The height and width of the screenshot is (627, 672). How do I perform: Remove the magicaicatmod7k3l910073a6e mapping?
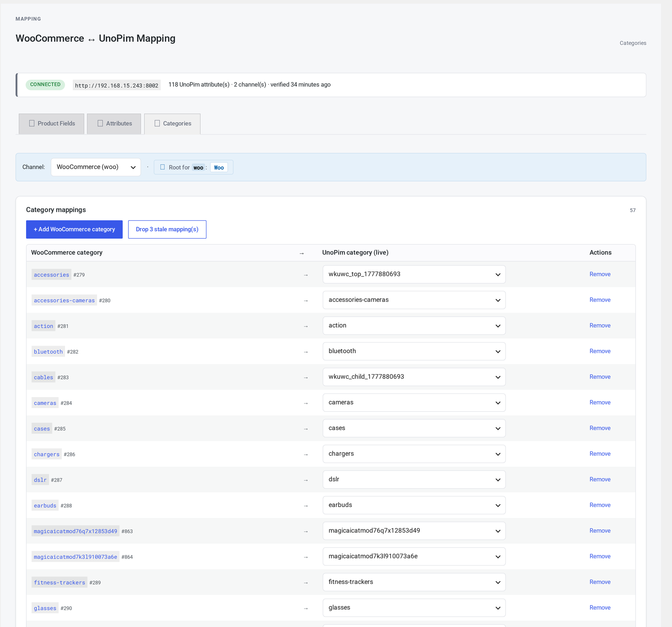[x=600, y=556]
